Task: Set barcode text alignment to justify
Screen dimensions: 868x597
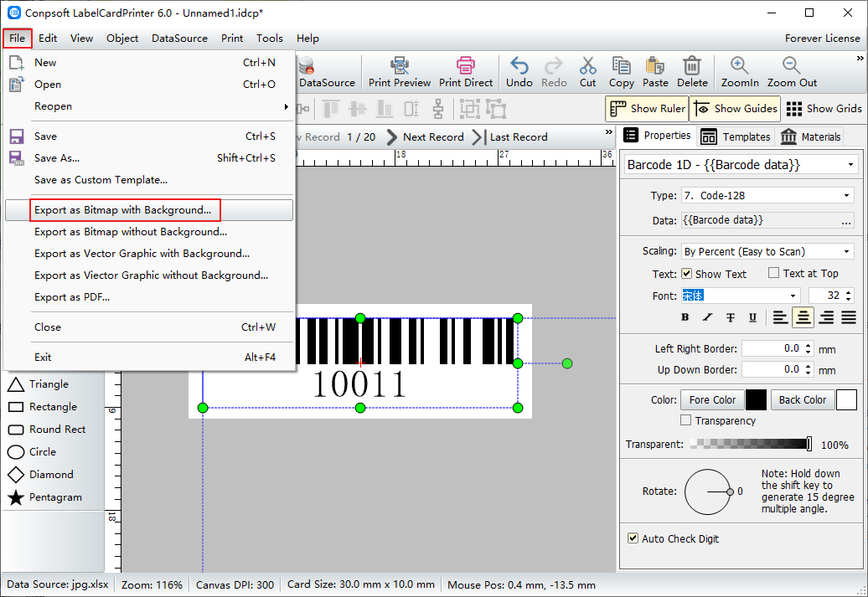Action: pos(849,317)
